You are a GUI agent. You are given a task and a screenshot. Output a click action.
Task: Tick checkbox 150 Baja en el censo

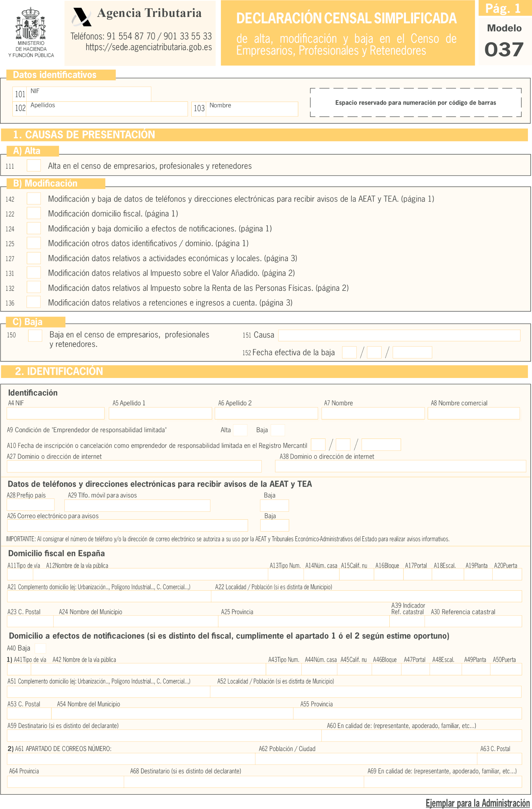click(x=35, y=335)
